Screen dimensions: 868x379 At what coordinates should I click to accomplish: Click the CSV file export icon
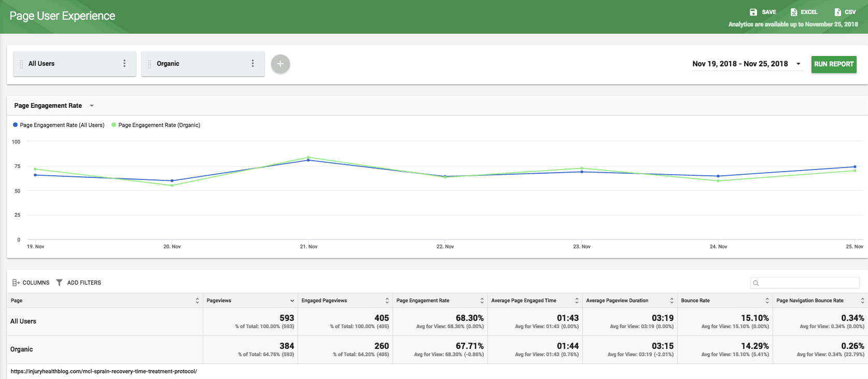click(x=837, y=12)
